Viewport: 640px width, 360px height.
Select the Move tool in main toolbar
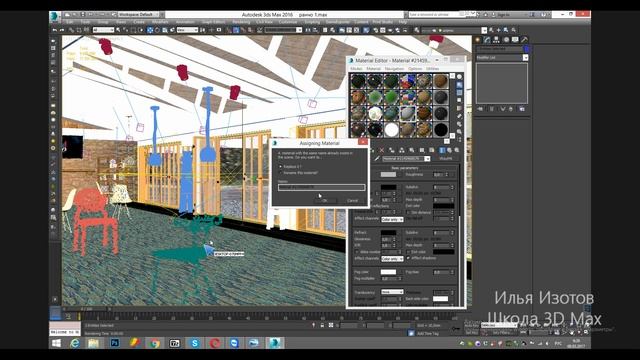(150, 30)
